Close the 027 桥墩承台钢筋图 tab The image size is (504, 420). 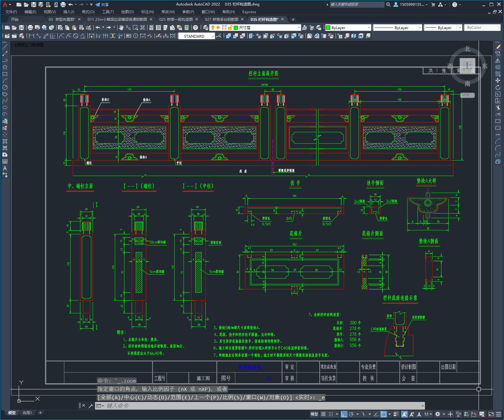(x=242, y=19)
